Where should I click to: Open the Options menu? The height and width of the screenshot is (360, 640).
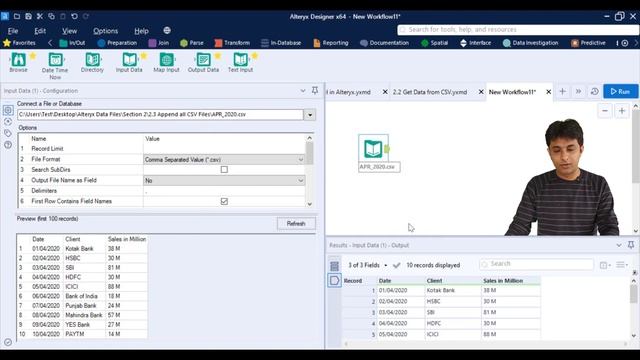point(105,31)
